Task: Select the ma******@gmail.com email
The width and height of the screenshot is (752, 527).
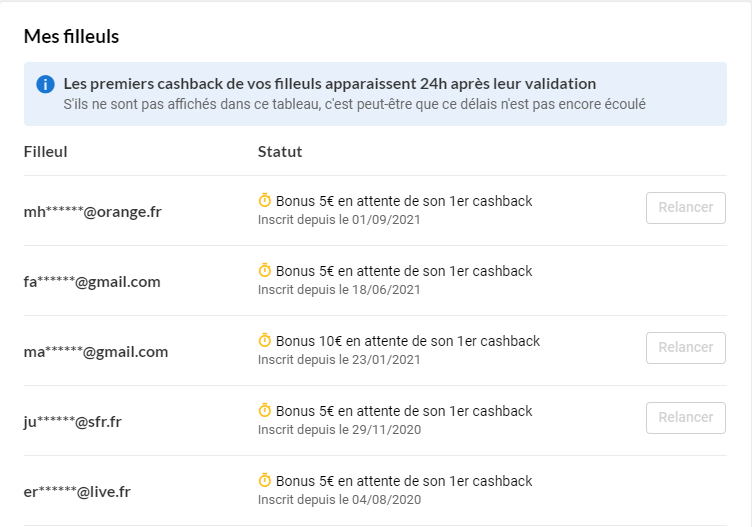Action: [96, 352]
